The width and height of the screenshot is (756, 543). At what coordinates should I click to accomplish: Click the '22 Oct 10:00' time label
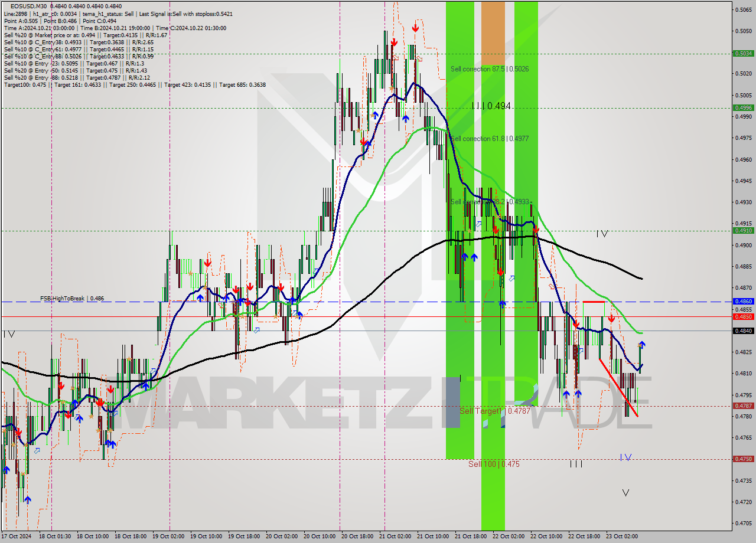click(x=546, y=537)
